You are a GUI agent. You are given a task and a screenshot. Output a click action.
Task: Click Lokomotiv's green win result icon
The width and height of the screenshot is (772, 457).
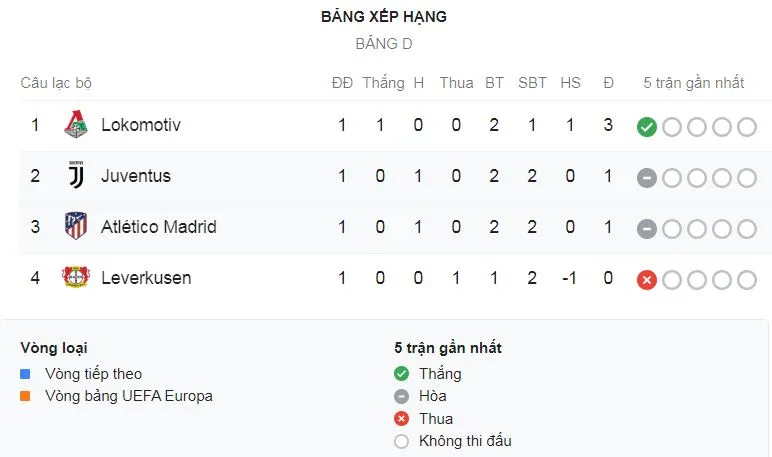tap(647, 127)
